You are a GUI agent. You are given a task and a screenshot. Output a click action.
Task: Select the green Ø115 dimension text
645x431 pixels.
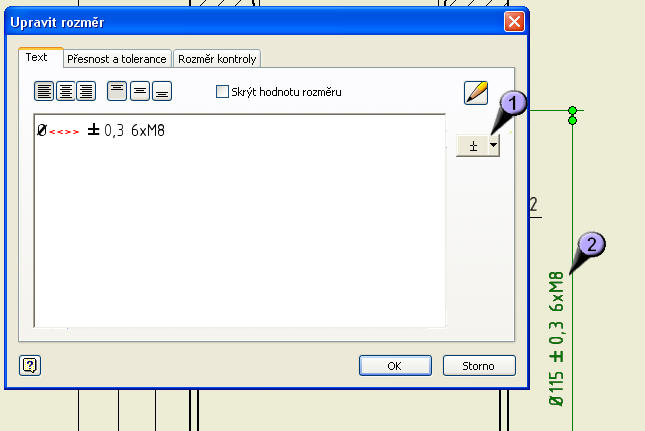pos(556,339)
